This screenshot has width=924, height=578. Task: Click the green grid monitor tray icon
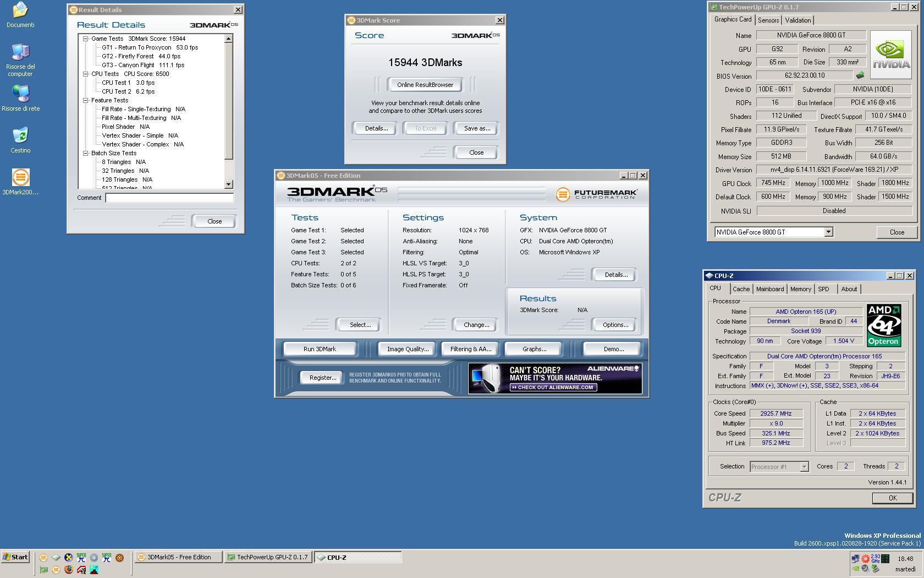click(x=885, y=559)
